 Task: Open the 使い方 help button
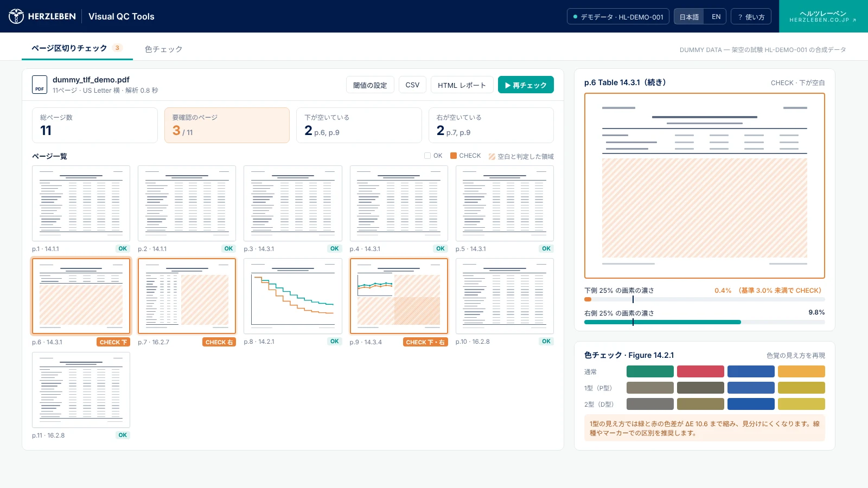(751, 17)
